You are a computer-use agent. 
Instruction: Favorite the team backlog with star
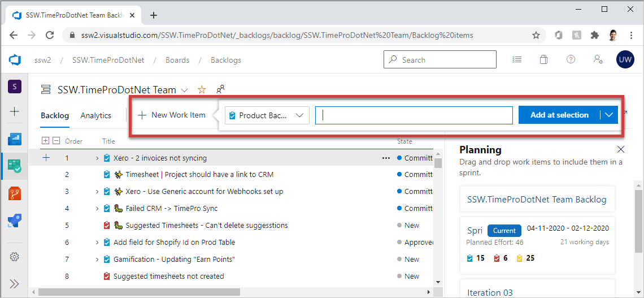coord(202,90)
